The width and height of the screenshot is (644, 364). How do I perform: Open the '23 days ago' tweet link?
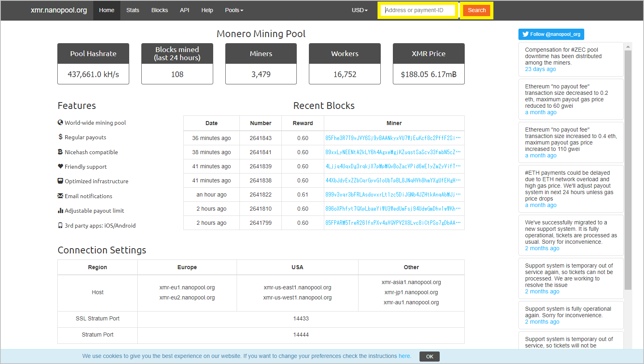[x=540, y=69]
